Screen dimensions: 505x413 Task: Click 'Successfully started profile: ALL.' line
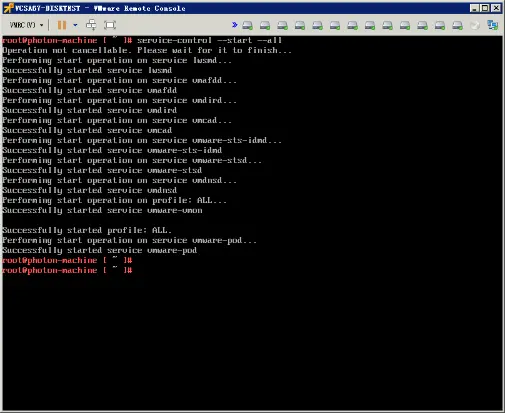coord(87,230)
